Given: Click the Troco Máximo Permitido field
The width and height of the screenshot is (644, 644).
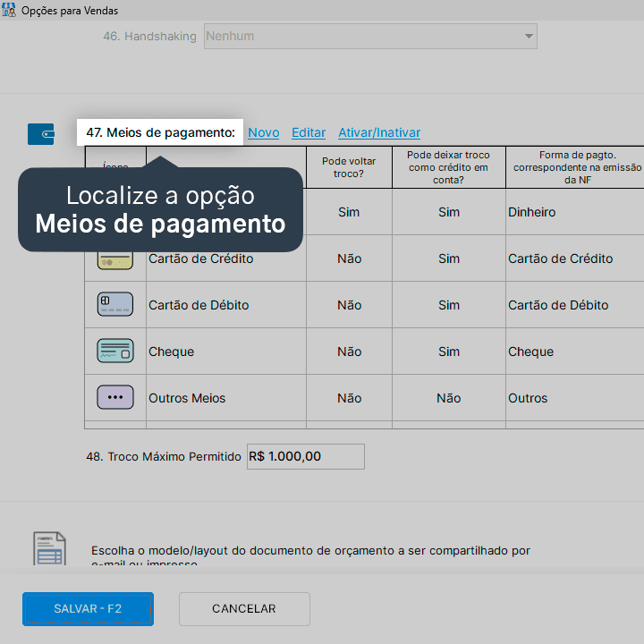Looking at the screenshot, I should coord(306,456).
